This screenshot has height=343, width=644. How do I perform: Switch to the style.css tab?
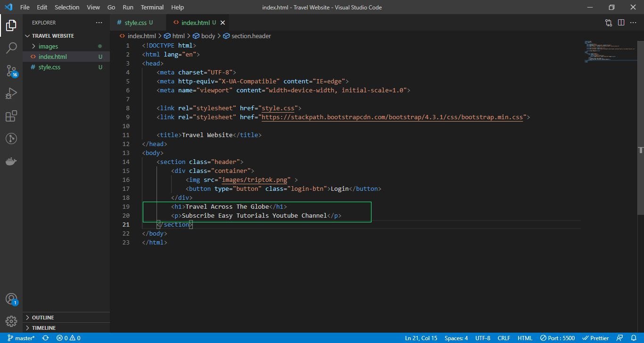coord(137,22)
